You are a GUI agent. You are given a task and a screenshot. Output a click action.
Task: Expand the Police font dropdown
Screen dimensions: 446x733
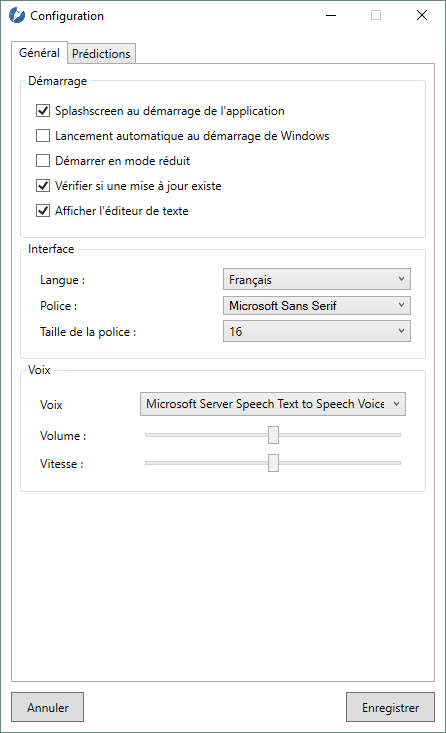[x=317, y=306]
